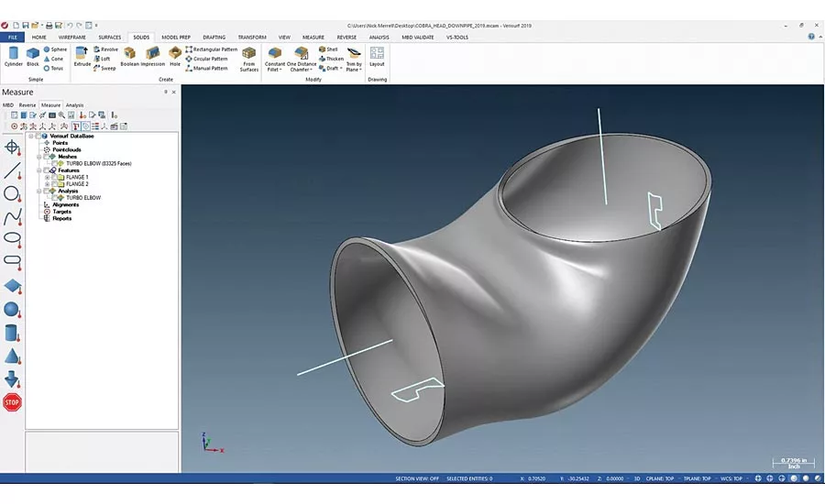Switch to the Reverse panel tab
Image resolution: width=825 pixels, height=504 pixels.
(27, 105)
